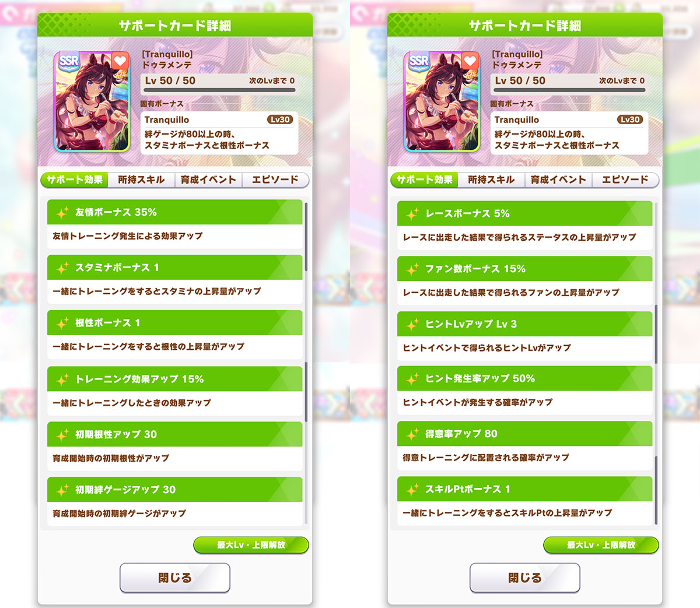Select サポート効果 tab in right panel
Image resolution: width=700 pixels, height=608 pixels.
coord(424,180)
